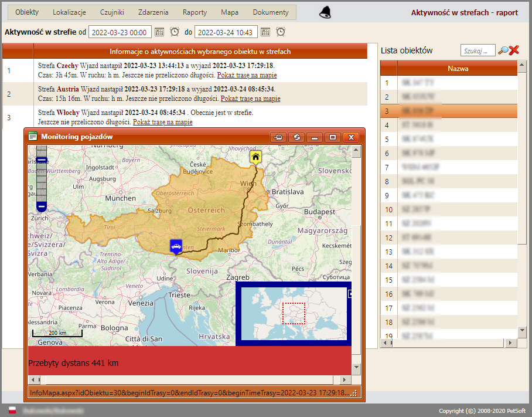
Task: Open clock time picker for the start date
Action: click(175, 32)
